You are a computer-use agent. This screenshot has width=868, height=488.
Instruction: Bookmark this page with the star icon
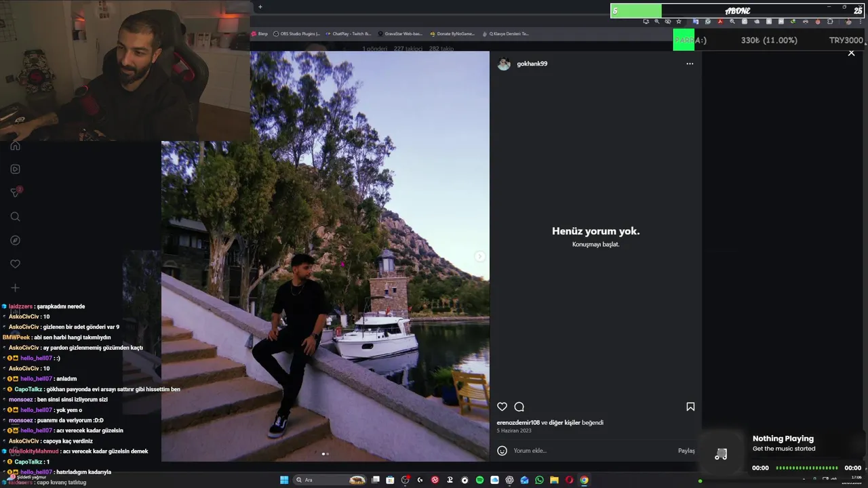click(x=679, y=21)
